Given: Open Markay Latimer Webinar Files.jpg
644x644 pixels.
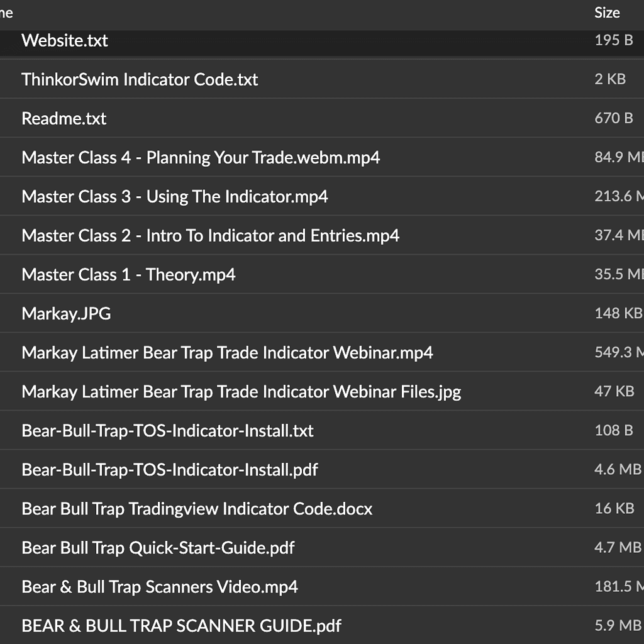Looking at the screenshot, I should pyautogui.click(x=241, y=392).
